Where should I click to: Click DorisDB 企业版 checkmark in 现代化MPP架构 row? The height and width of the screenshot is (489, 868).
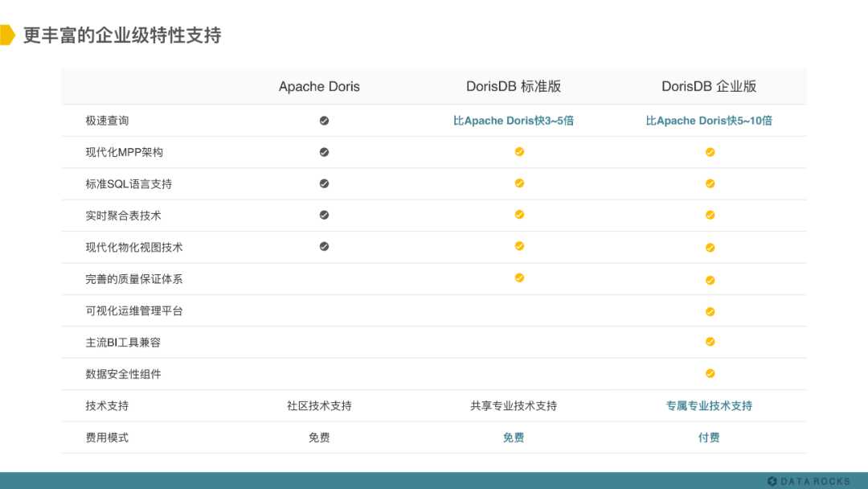point(710,152)
